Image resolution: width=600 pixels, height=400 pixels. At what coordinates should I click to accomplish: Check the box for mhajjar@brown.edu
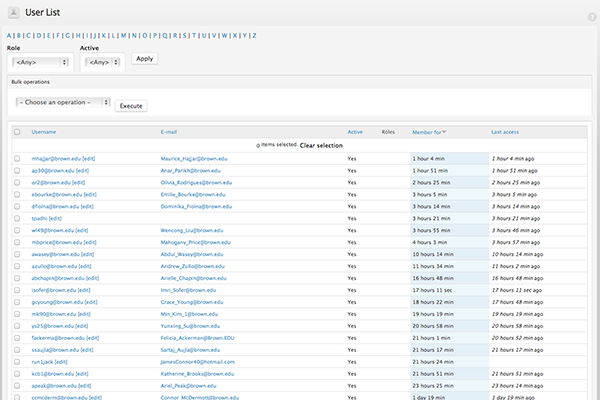(17, 158)
